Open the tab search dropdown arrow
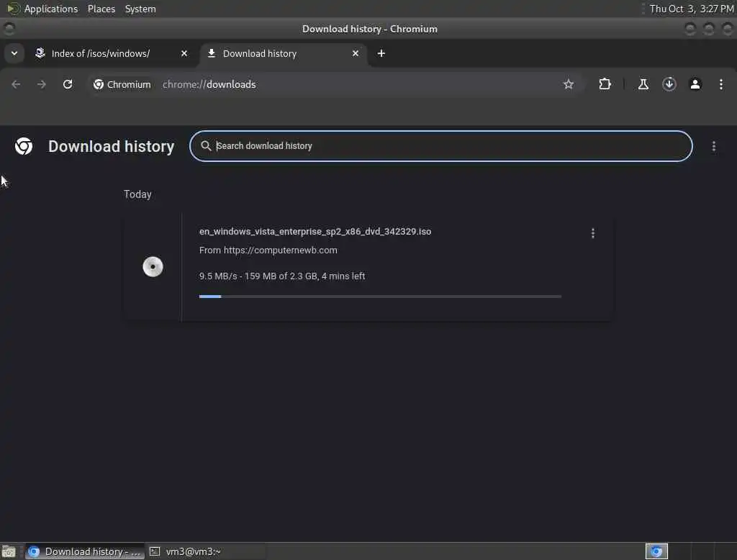Image resolution: width=737 pixels, height=560 pixels. pos(14,53)
